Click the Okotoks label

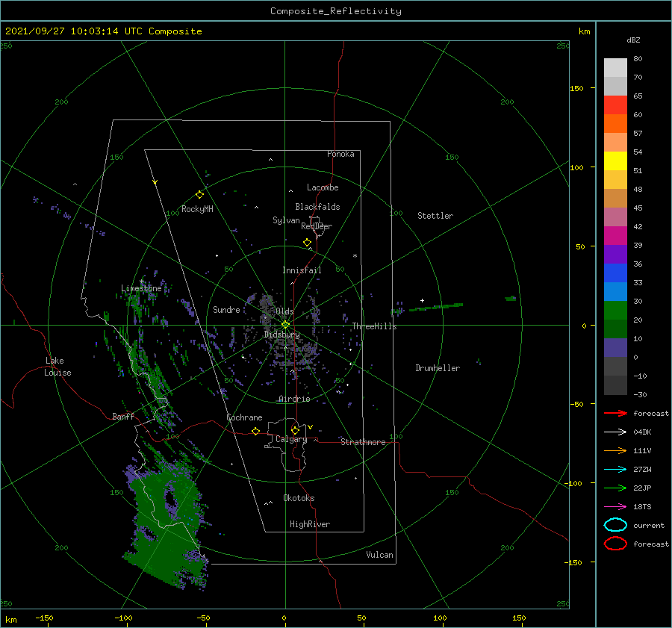299,498
